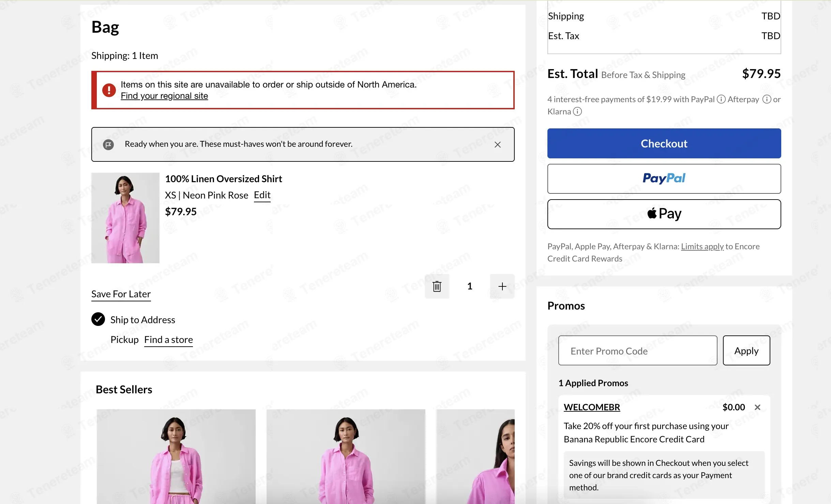Viewport: 831px width, 504px height.
Task: Click the Est. Total $79.95 amount
Action: 761,74
